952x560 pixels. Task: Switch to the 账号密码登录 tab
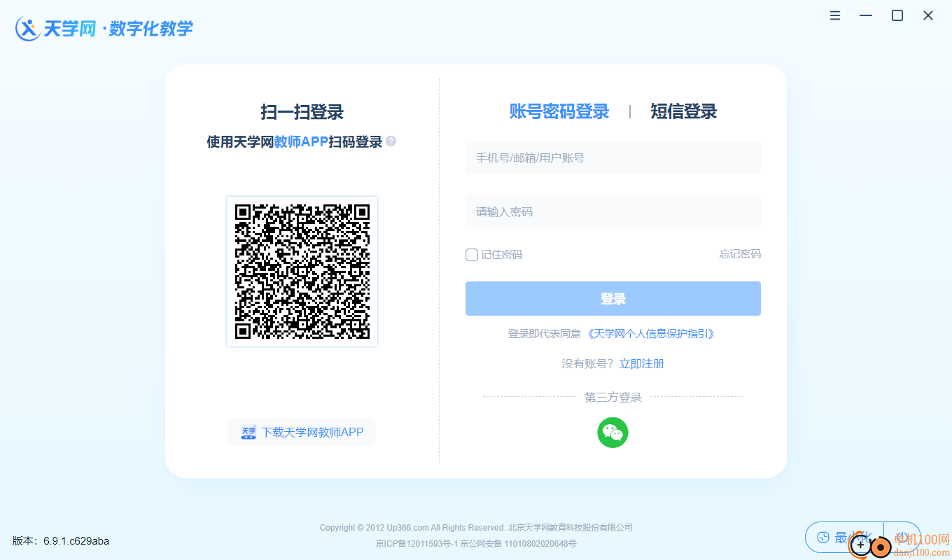tap(559, 111)
